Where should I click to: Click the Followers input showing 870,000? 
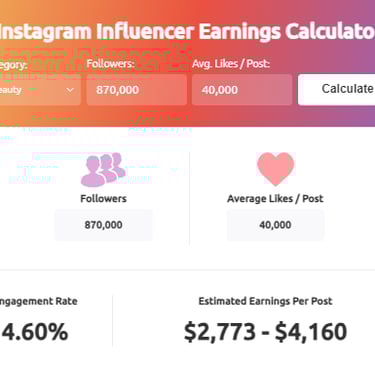(x=136, y=90)
